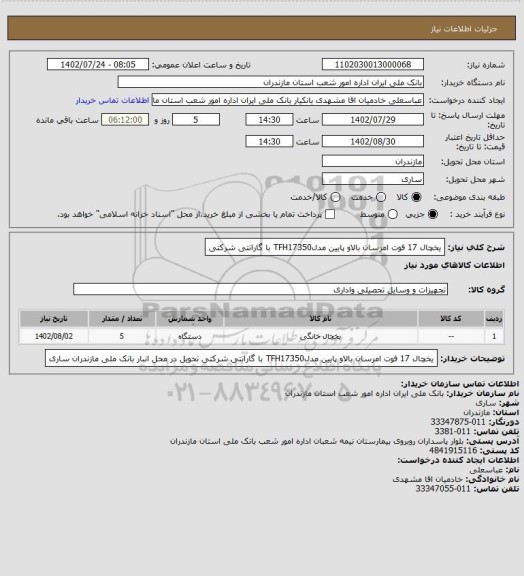Image resolution: width=524 pixels, height=576 pixels.
Task: Click the گروه کالا field
Action: [260, 289]
